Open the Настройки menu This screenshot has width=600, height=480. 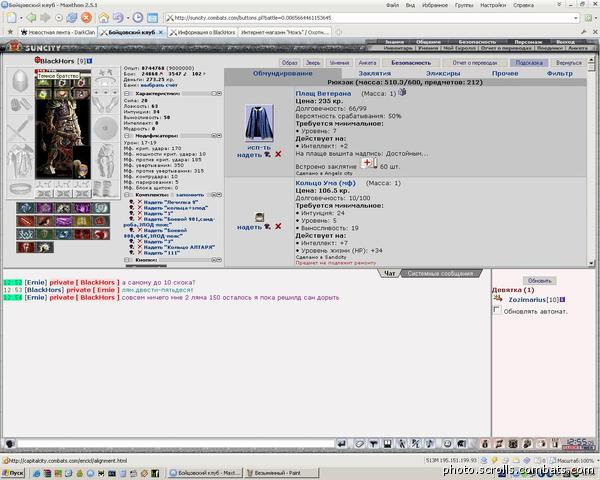tap(493, 5)
